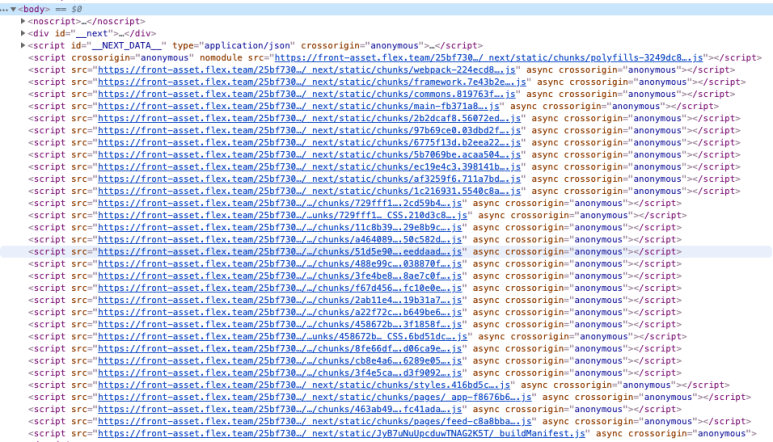Open the commons.819763f chunk link
Image resolution: width=773 pixels, height=442 pixels.
pyautogui.click(x=310, y=96)
